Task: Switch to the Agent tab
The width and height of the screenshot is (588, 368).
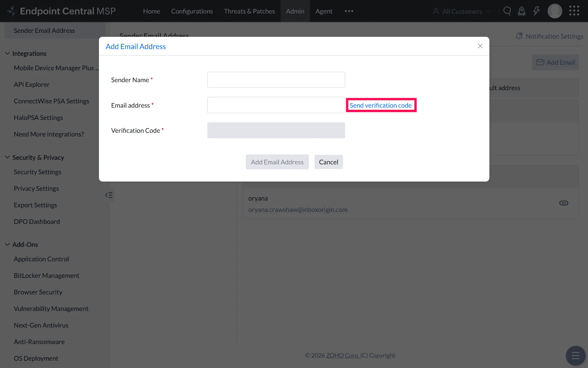Action: tap(324, 11)
